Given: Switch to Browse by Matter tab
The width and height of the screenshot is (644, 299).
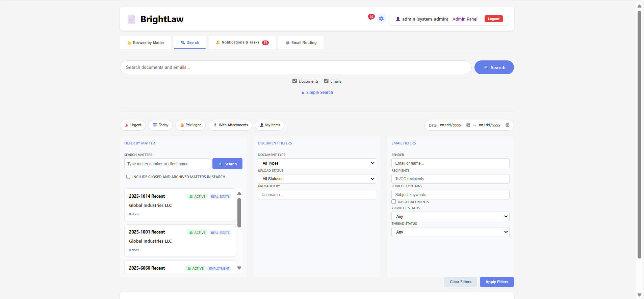Looking at the screenshot, I should [146, 43].
